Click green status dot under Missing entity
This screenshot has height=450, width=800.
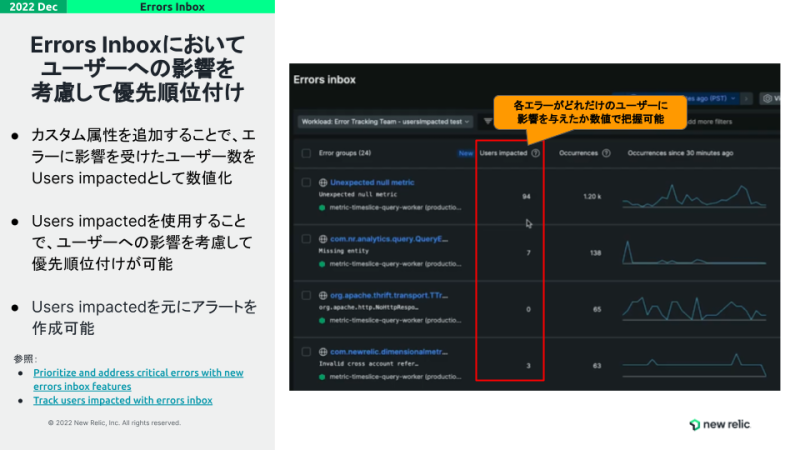point(322,264)
